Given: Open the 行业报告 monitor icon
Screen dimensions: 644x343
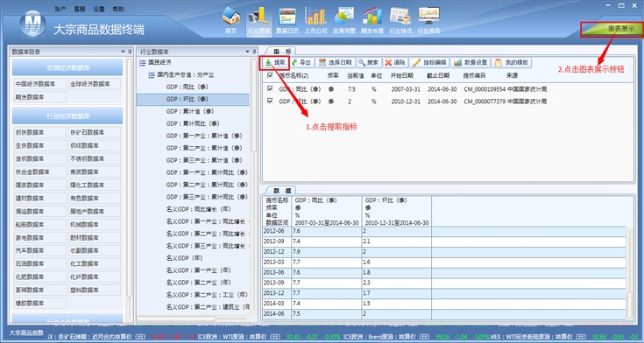Looking at the screenshot, I should [428, 20].
